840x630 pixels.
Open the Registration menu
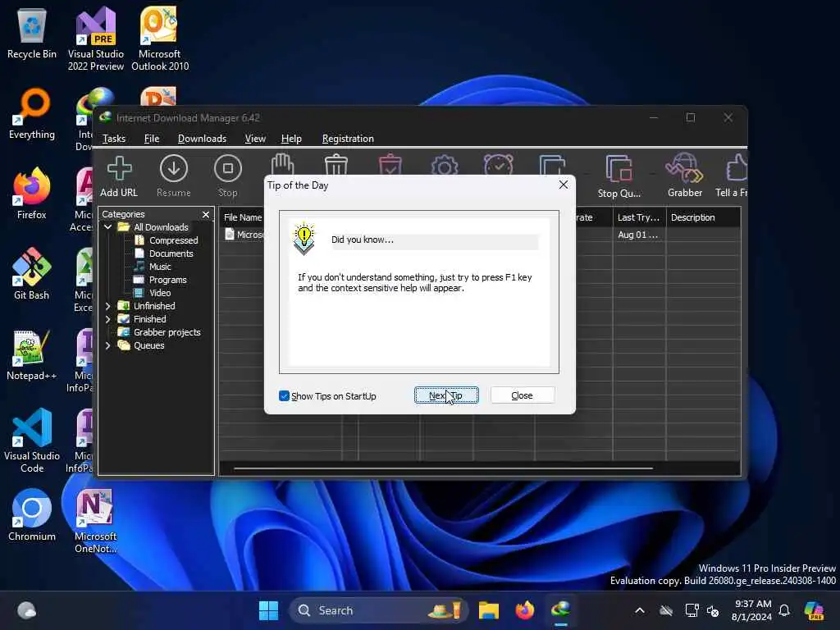point(348,138)
